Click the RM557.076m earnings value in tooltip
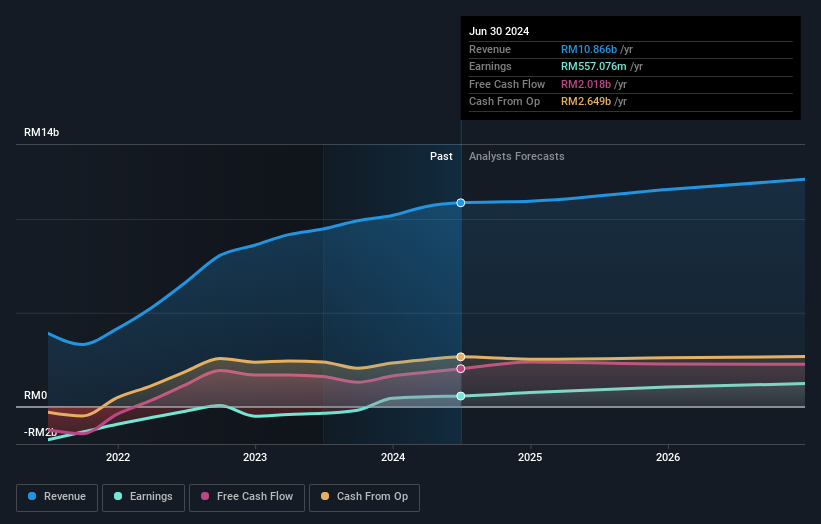This screenshot has width=821, height=524. coord(594,66)
